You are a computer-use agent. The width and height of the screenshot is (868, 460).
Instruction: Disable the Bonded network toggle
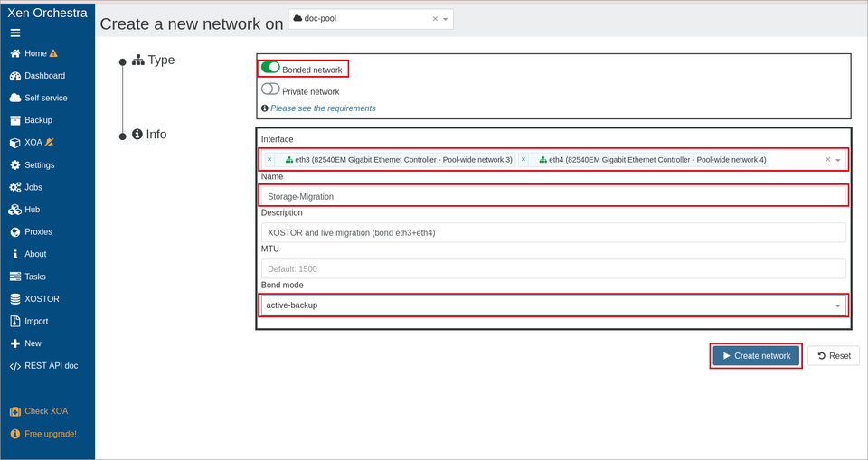click(x=270, y=67)
